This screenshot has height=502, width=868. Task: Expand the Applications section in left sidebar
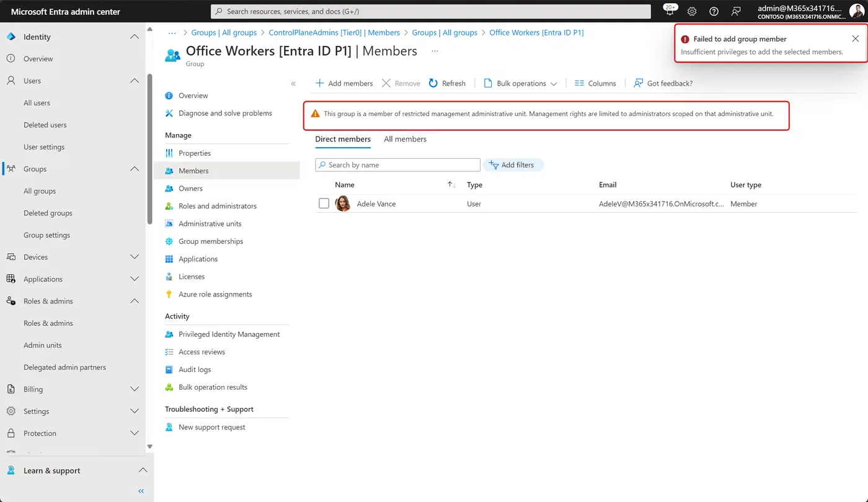[134, 279]
